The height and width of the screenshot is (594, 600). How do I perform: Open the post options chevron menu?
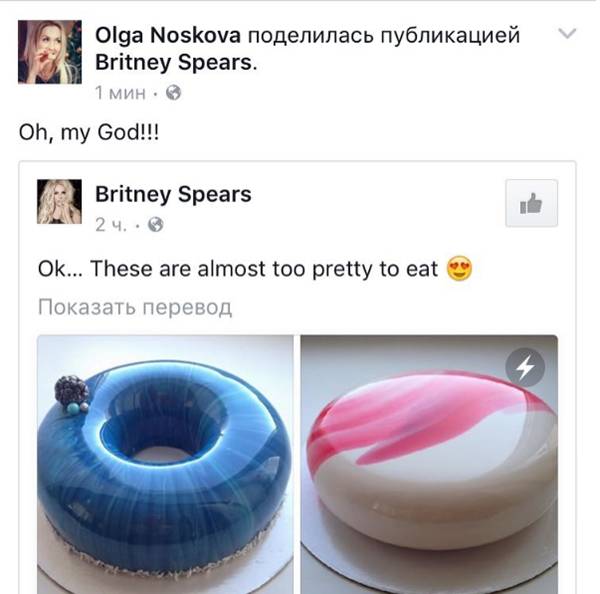pos(567,34)
